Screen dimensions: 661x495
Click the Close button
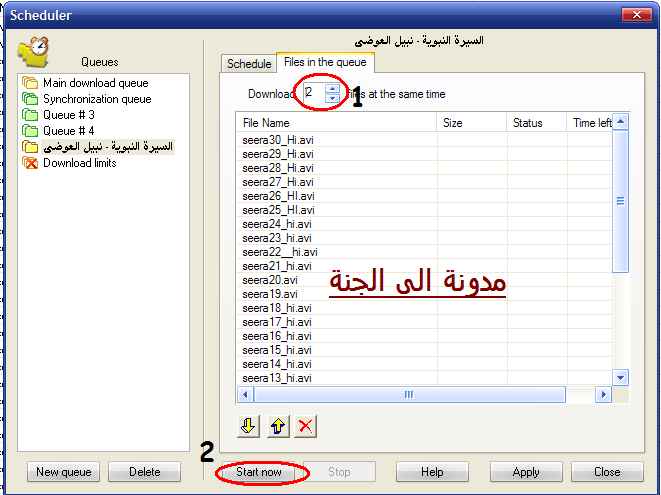click(x=607, y=472)
